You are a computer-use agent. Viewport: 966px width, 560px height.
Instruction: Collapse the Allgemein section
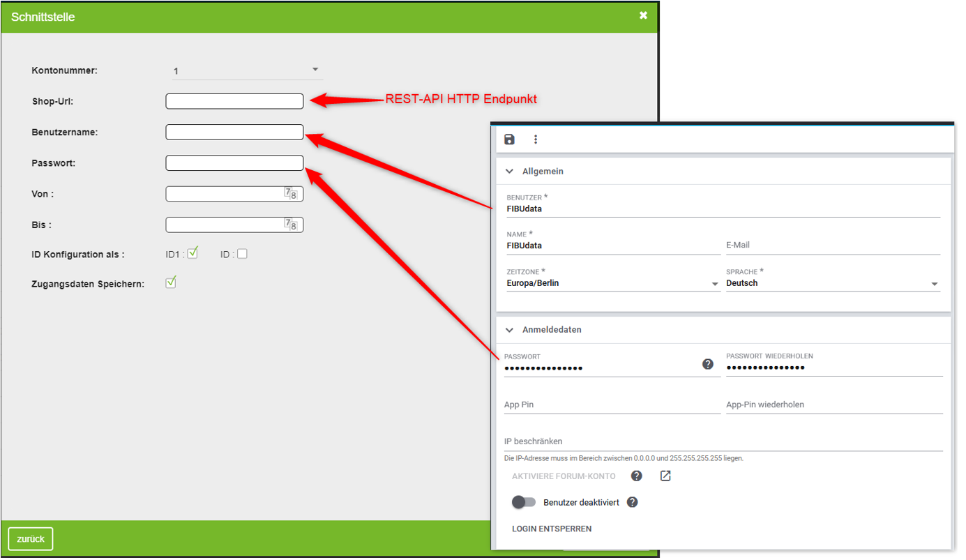(509, 172)
